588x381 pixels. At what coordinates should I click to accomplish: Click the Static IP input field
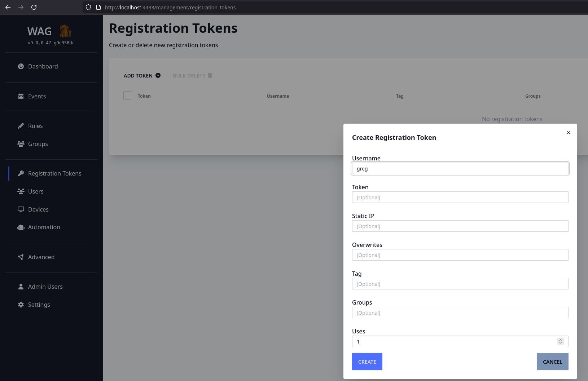click(x=460, y=226)
